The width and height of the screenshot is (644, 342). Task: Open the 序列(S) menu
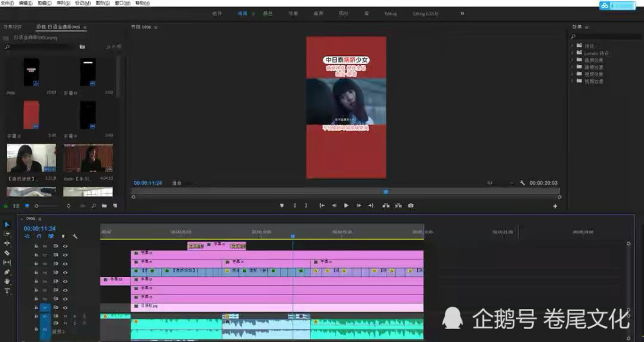tap(63, 3)
